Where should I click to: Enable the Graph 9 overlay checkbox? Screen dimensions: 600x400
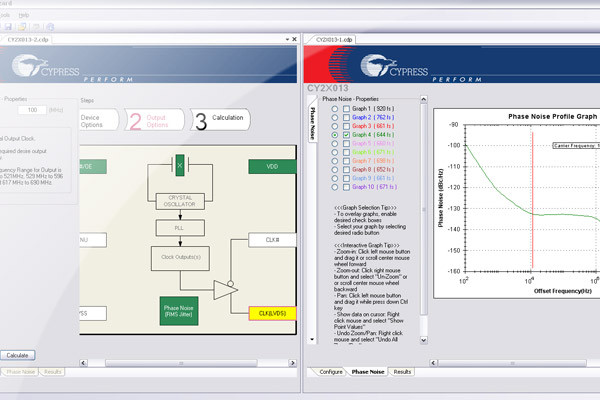pos(346,178)
